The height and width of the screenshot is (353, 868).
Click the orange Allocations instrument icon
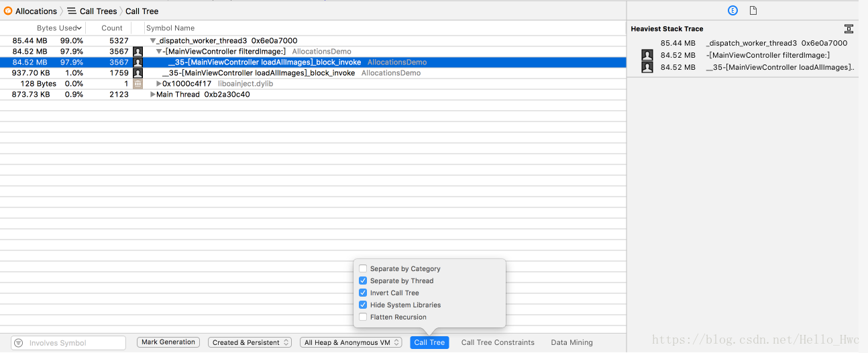8,11
